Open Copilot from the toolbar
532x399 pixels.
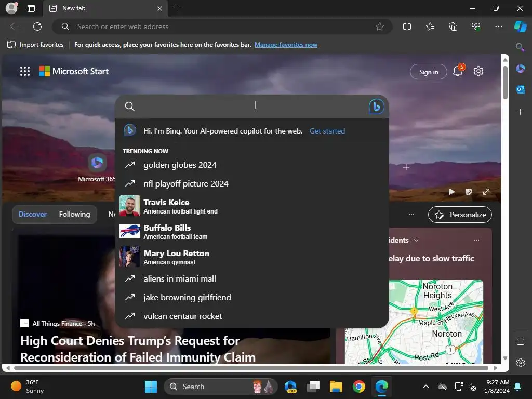[520, 26]
